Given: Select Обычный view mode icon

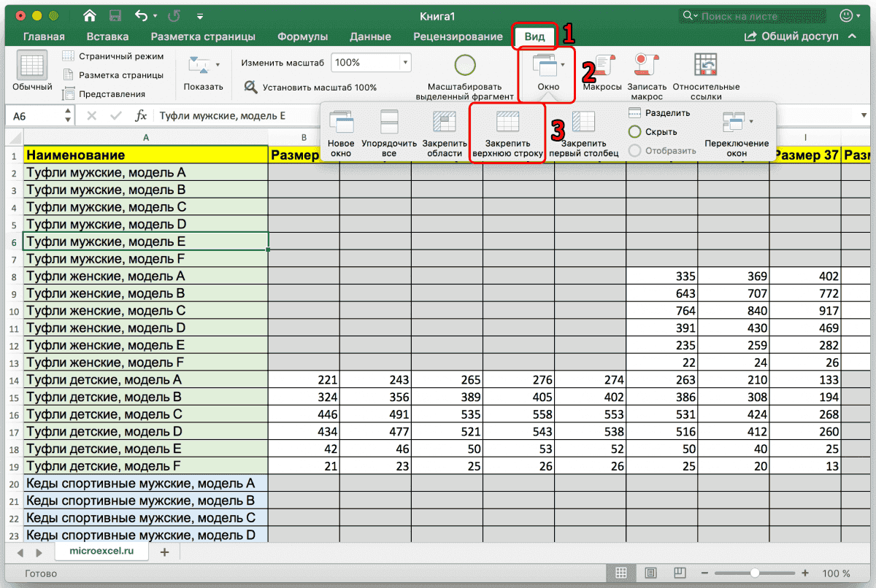Looking at the screenshot, I should coord(26,69).
